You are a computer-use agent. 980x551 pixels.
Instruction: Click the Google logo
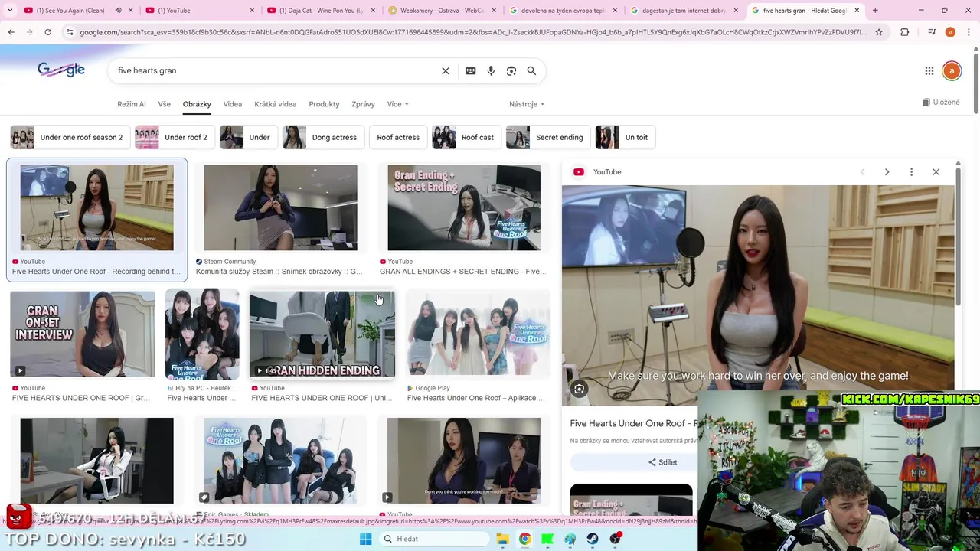click(x=61, y=70)
